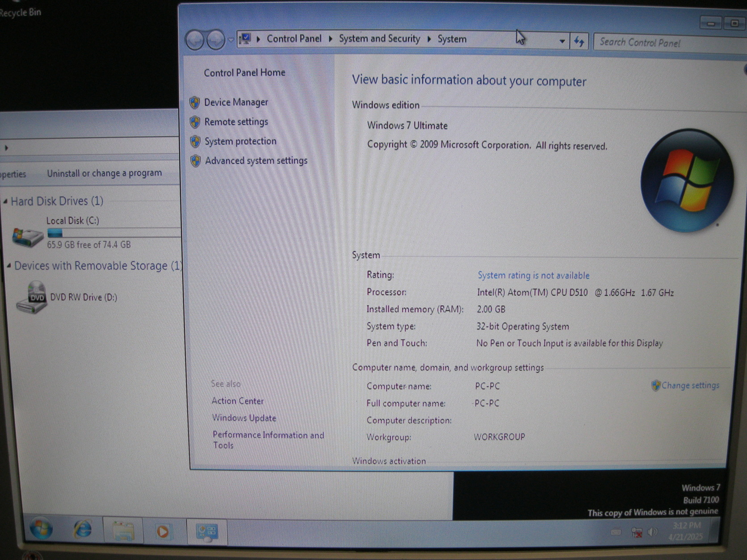Open the arrow after Control Panel breadcrumb
The width and height of the screenshot is (747, 560).
(331, 39)
